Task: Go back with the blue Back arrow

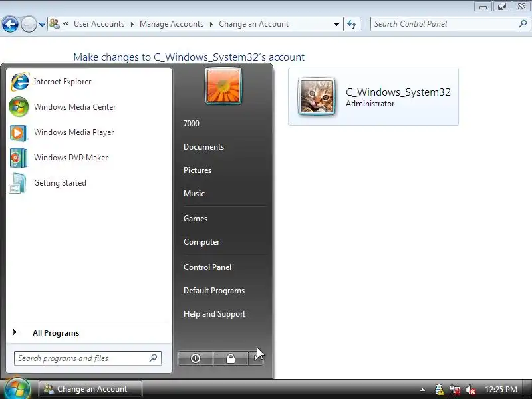Action: (x=10, y=24)
